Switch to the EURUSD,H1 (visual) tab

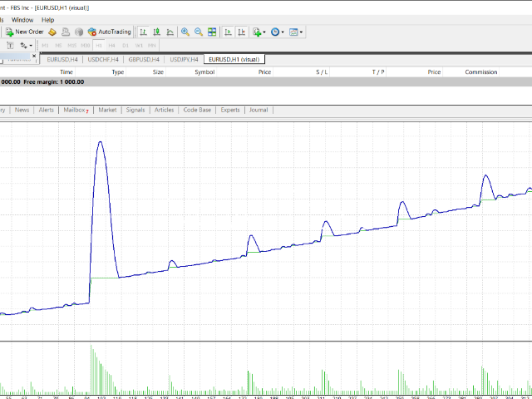(x=234, y=59)
